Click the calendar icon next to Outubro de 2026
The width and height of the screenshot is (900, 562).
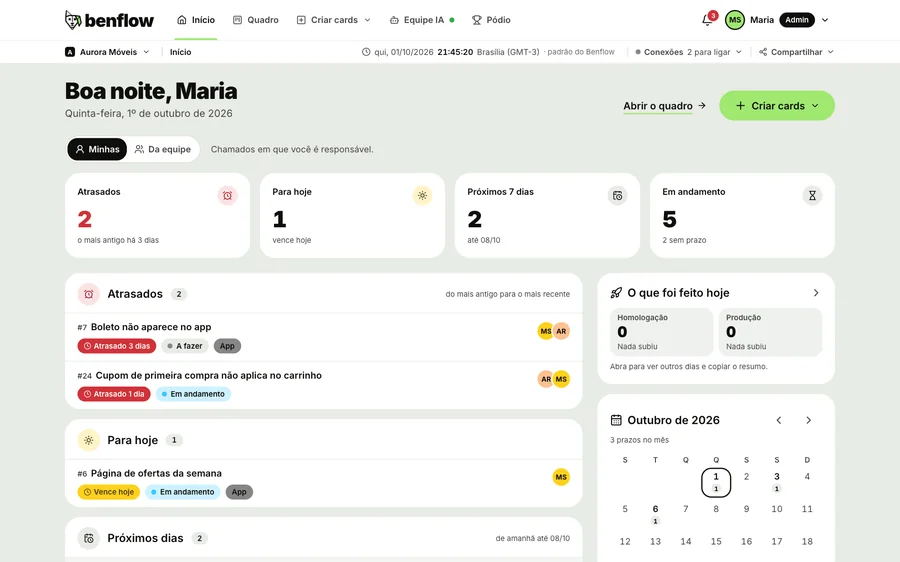(x=616, y=420)
